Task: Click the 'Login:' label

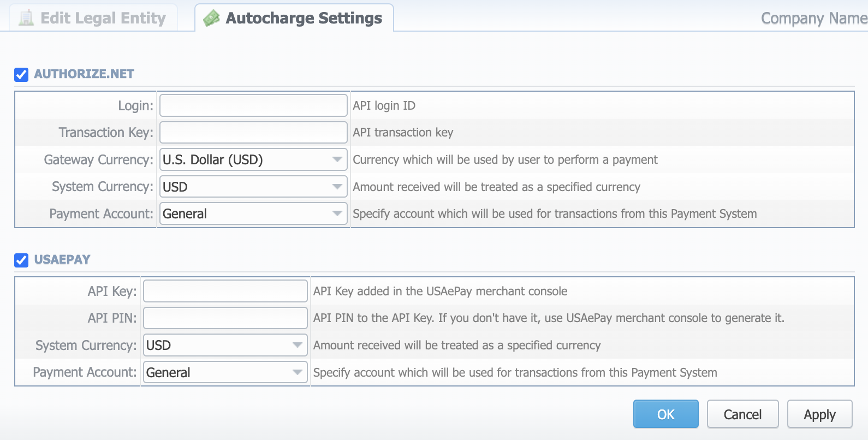Action: point(136,105)
